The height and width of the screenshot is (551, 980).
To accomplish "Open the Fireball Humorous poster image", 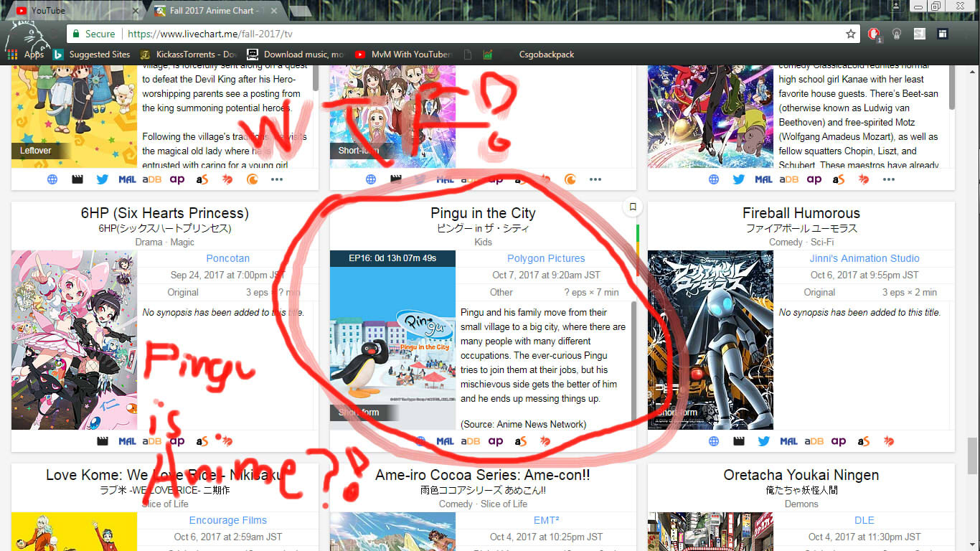I will [x=711, y=340].
